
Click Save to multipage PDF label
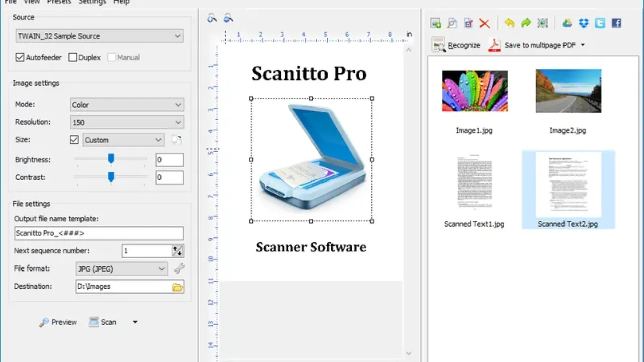(540, 45)
